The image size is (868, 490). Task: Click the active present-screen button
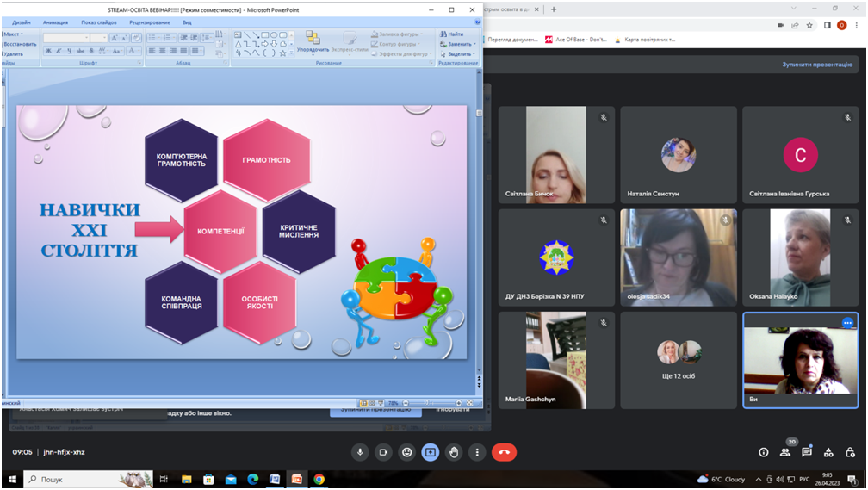pos(431,452)
